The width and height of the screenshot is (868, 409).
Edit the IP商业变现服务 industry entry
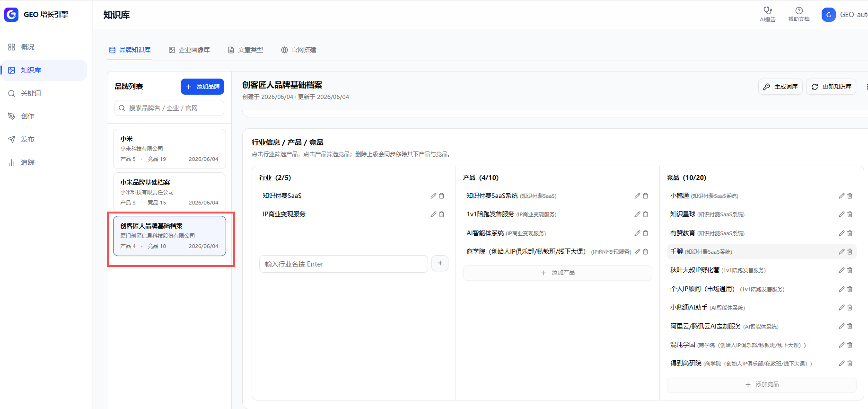tap(433, 214)
